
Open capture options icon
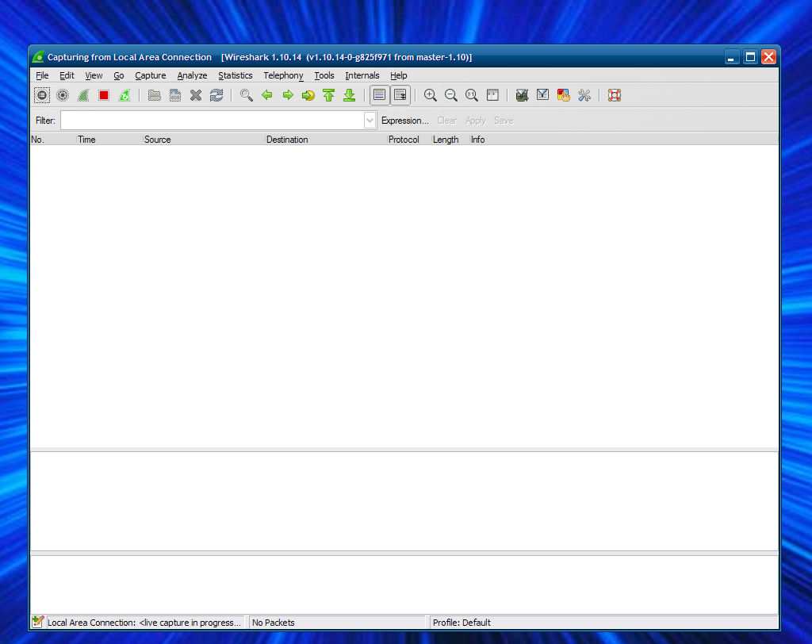(63, 95)
